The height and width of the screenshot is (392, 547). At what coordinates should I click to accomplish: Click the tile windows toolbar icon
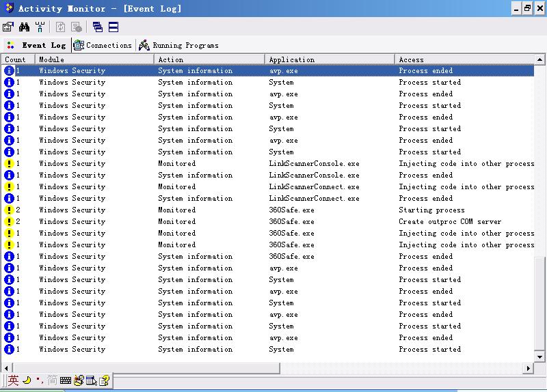(114, 27)
